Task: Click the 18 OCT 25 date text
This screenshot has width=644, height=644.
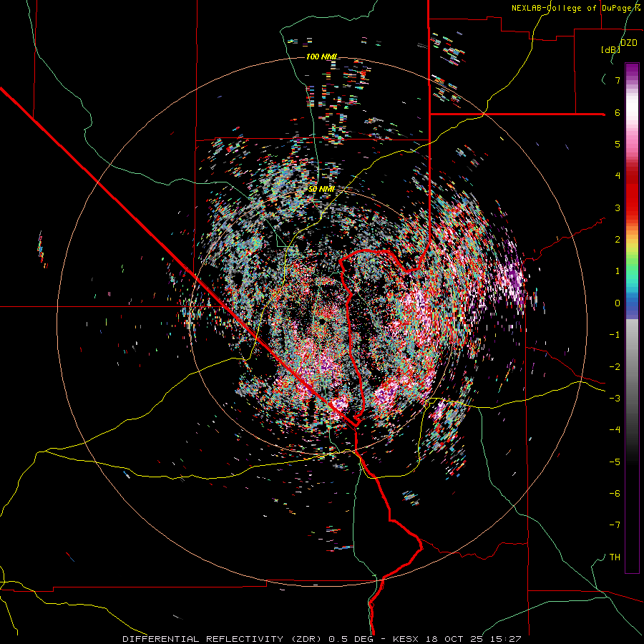Action: pos(453,639)
